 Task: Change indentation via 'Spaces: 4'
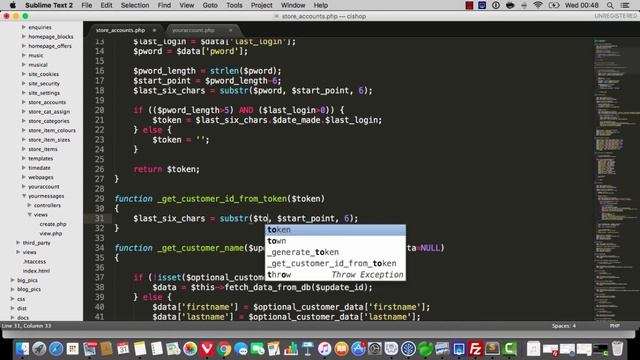[x=564, y=326]
